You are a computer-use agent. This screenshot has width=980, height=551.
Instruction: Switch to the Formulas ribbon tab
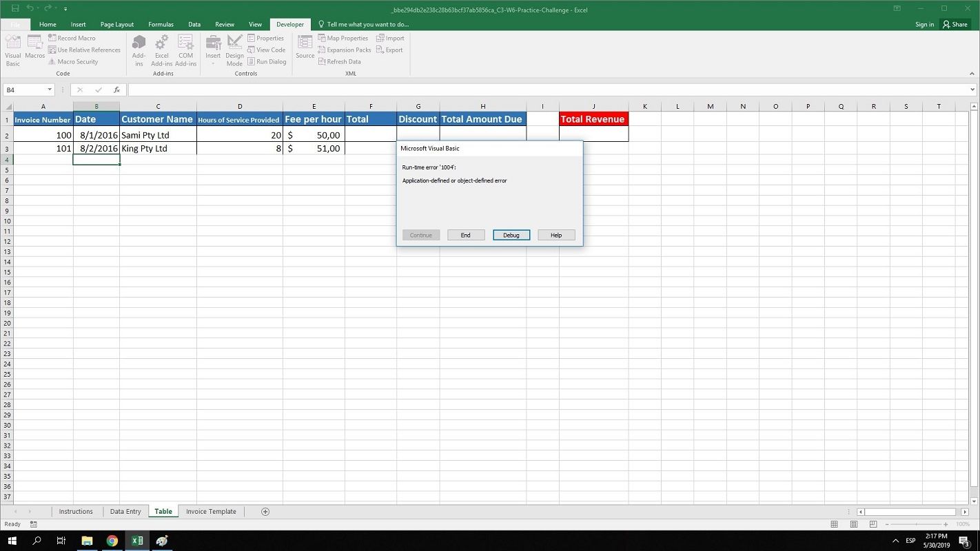(161, 24)
